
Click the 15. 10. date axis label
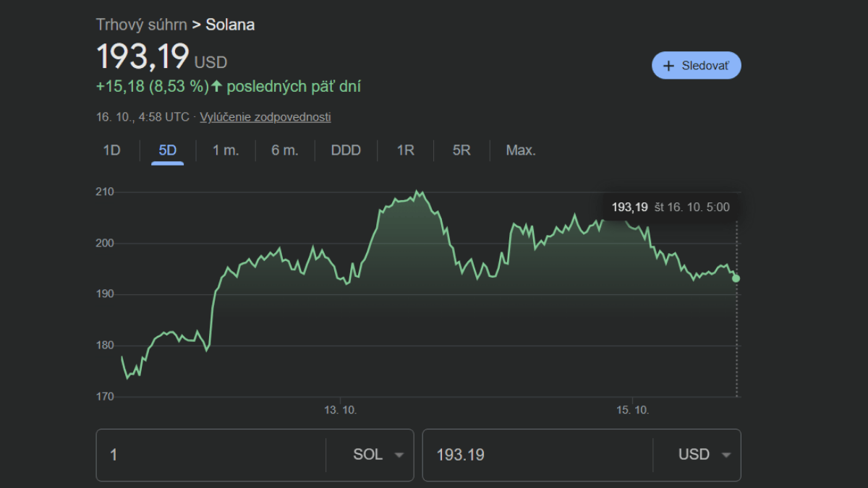coord(632,410)
